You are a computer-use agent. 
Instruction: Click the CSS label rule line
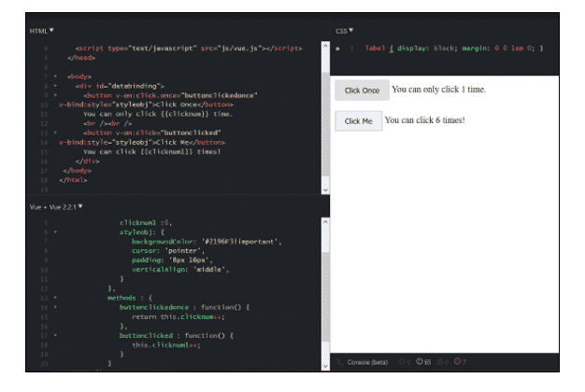[454, 49]
